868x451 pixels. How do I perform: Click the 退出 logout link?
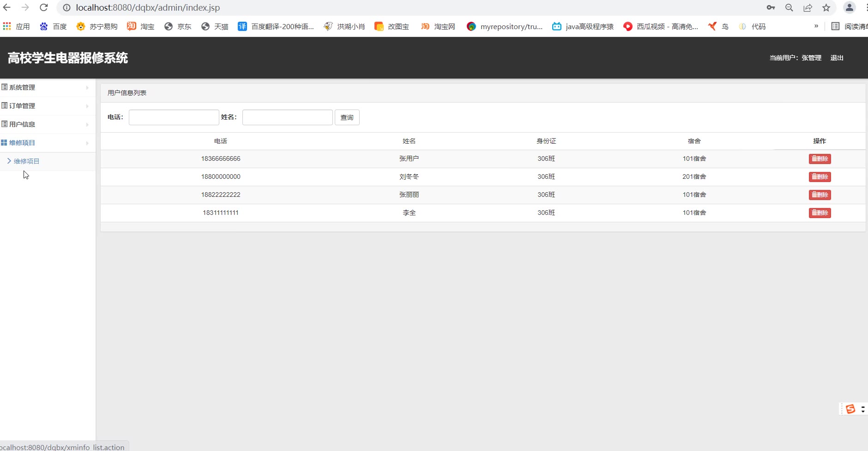coord(837,58)
